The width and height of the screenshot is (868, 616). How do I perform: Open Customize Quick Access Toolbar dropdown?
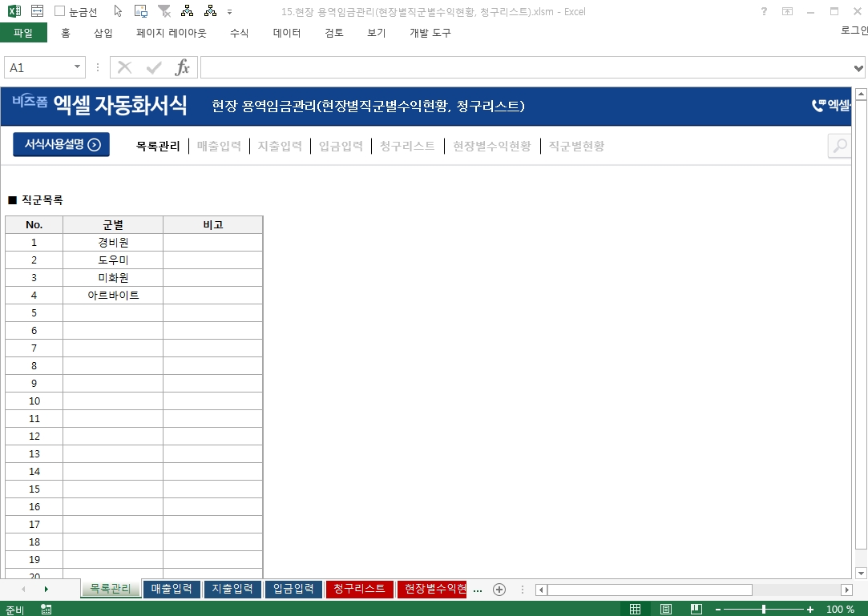229,12
